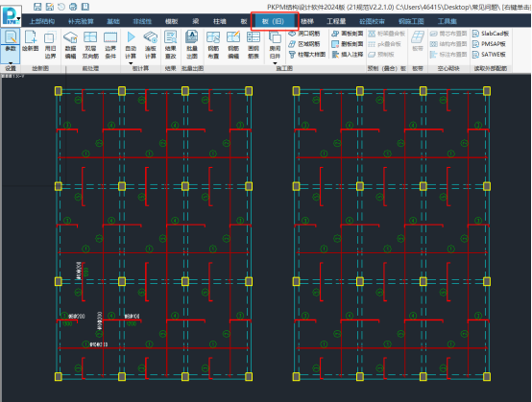This screenshot has height=402, width=532.
Task: Click the 桁架叠合板 truss composite slab tool
Action: [387, 34]
